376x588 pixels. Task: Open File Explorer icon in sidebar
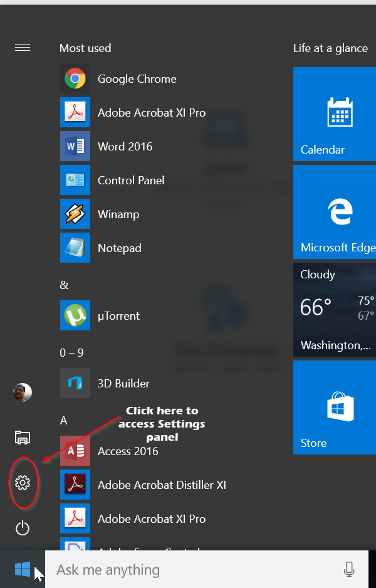(23, 438)
